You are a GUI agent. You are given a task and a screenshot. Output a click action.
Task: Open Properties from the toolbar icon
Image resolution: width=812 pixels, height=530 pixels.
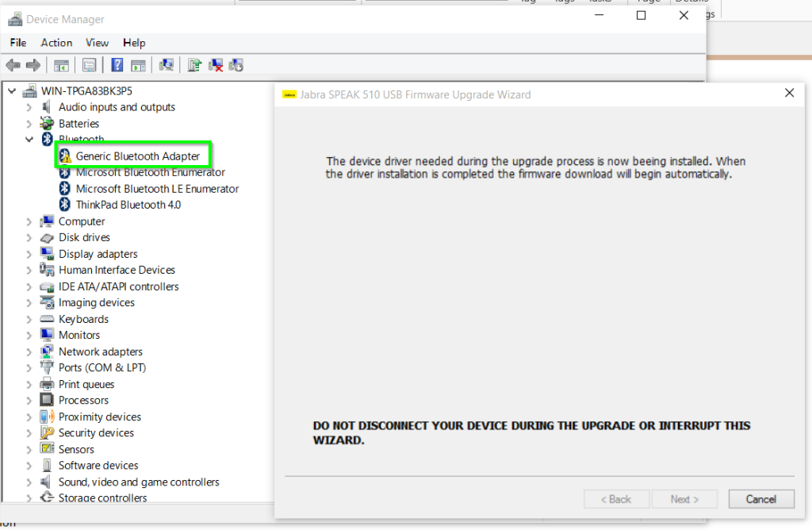click(89, 65)
